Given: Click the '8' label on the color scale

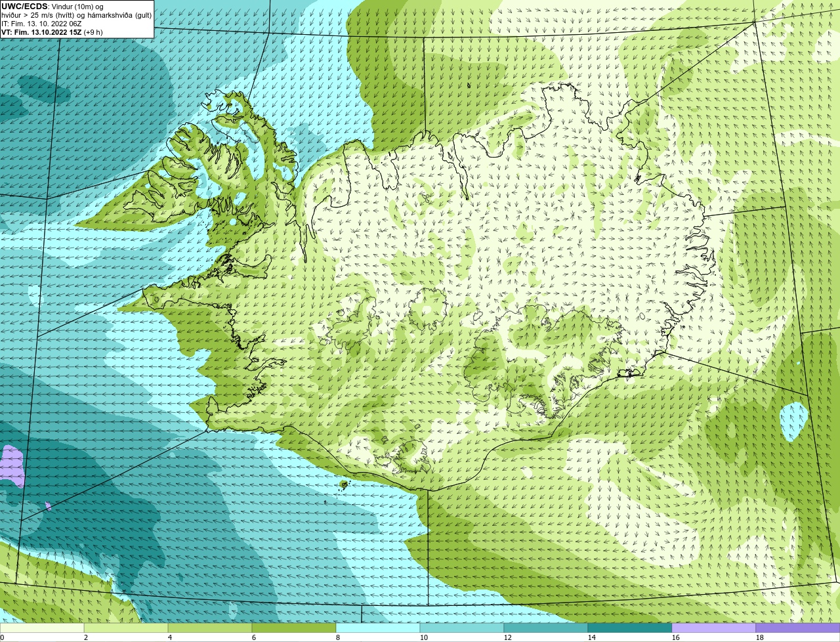Looking at the screenshot, I should click(x=338, y=637).
